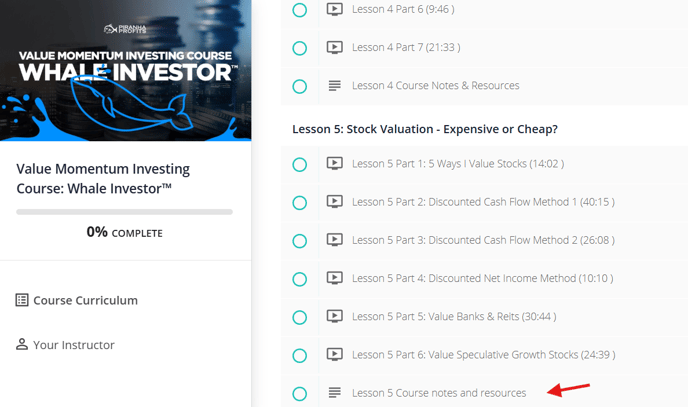This screenshot has height=407, width=688.
Task: Click the text notes icon for Lesson 4 Course Notes
Action: pos(334,86)
